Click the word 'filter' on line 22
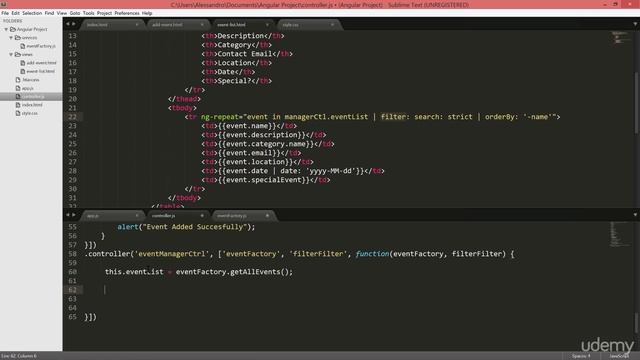The image size is (640, 360). click(x=393, y=117)
